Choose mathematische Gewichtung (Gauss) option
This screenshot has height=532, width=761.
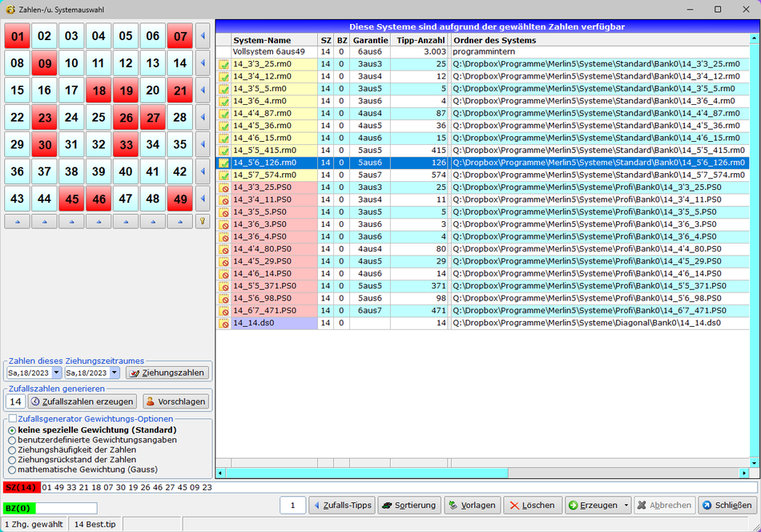pyautogui.click(x=12, y=470)
